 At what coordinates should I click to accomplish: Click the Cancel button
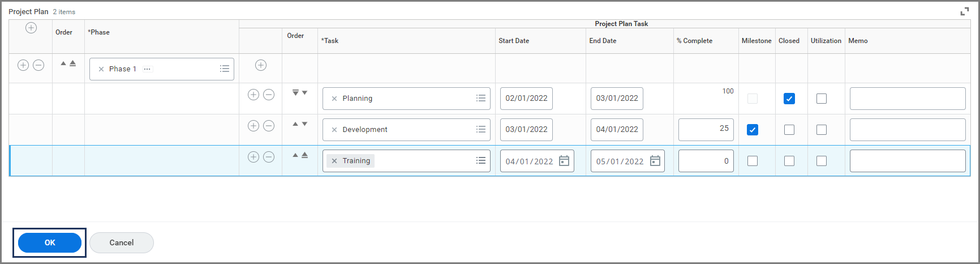(x=121, y=242)
